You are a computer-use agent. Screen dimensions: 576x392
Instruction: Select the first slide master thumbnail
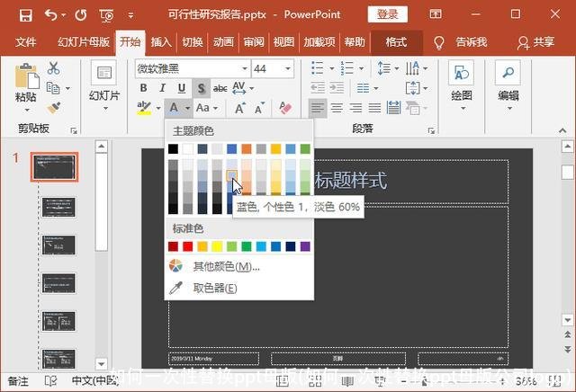[54, 167]
